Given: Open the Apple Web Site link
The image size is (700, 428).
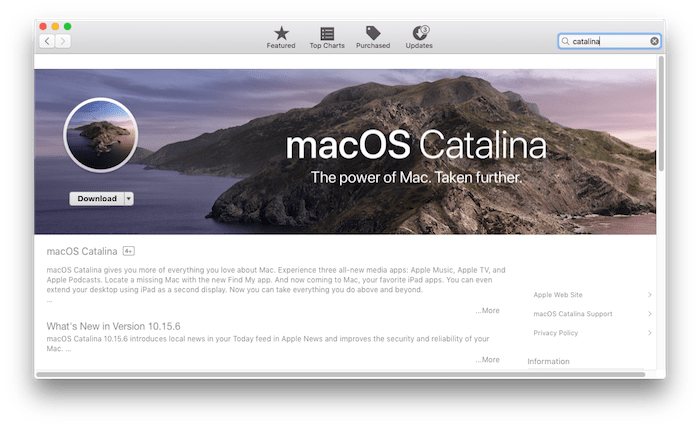Looking at the screenshot, I should (x=558, y=295).
